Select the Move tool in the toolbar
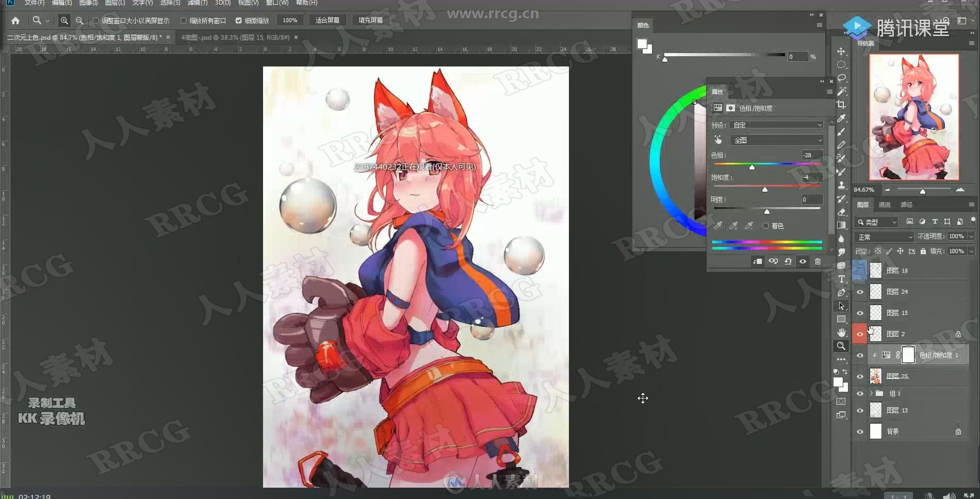This screenshot has height=499, width=980. coord(841,52)
